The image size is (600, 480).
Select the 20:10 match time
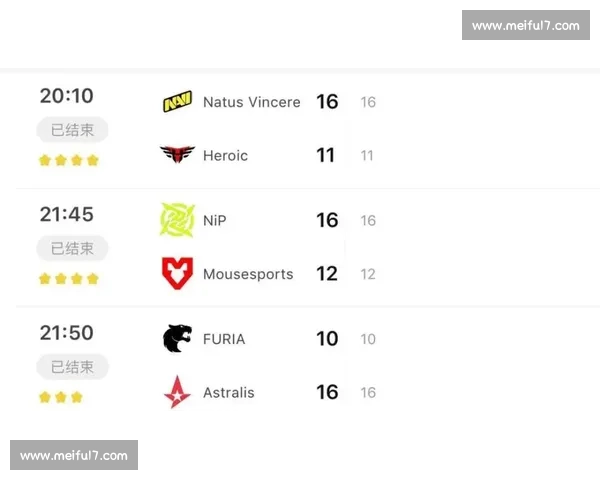67,96
